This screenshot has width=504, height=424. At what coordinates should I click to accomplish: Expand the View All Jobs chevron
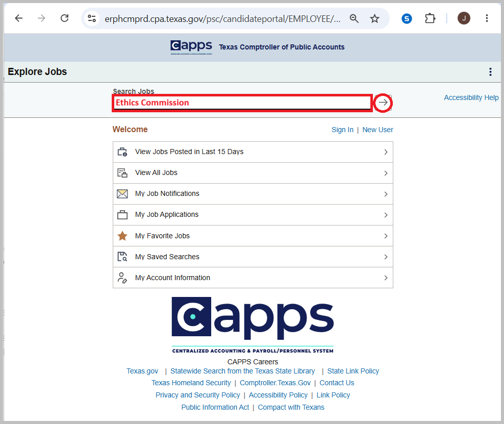pyautogui.click(x=386, y=173)
